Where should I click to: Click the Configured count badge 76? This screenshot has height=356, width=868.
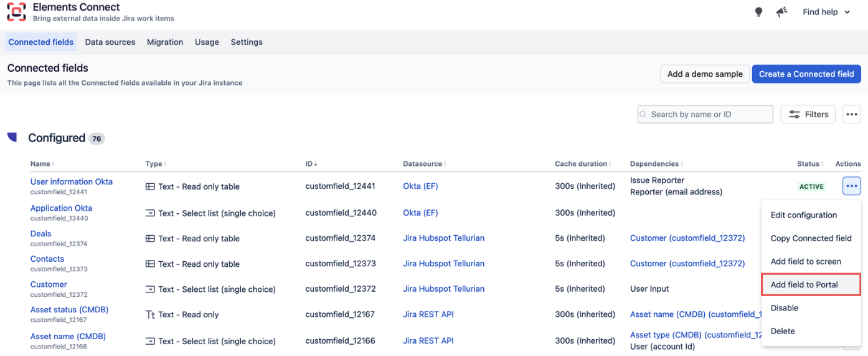click(x=97, y=139)
